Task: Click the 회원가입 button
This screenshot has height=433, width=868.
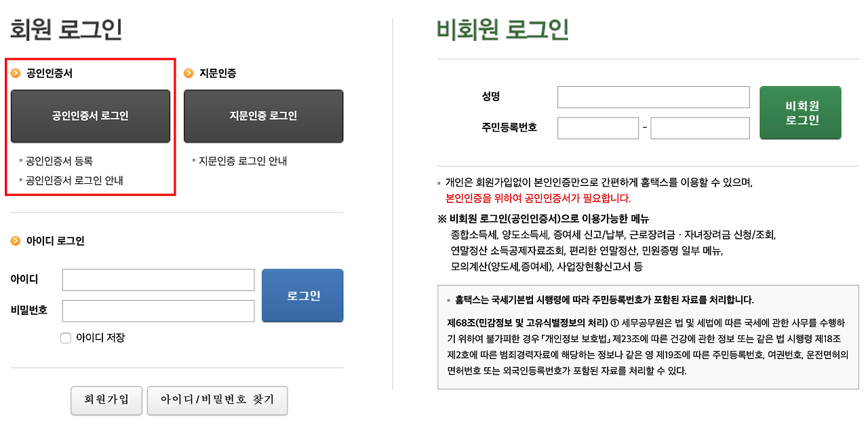Action: pos(106,400)
